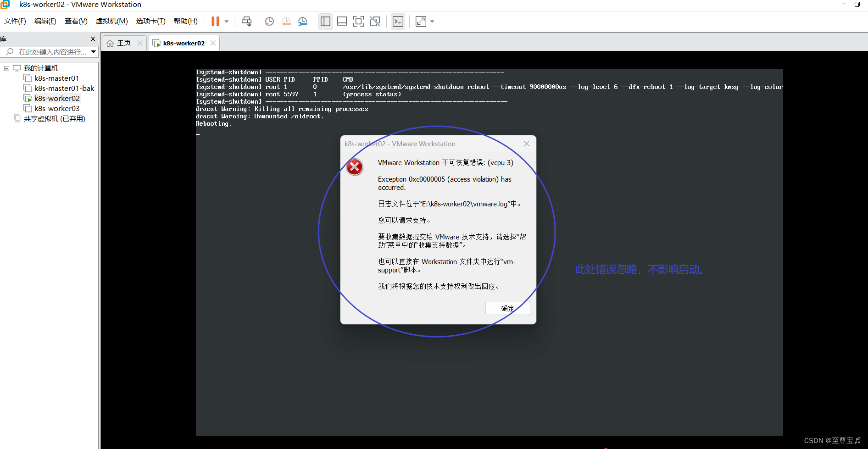868x449 pixels.
Task: Click the search magnifier icon in library
Action: (x=10, y=52)
